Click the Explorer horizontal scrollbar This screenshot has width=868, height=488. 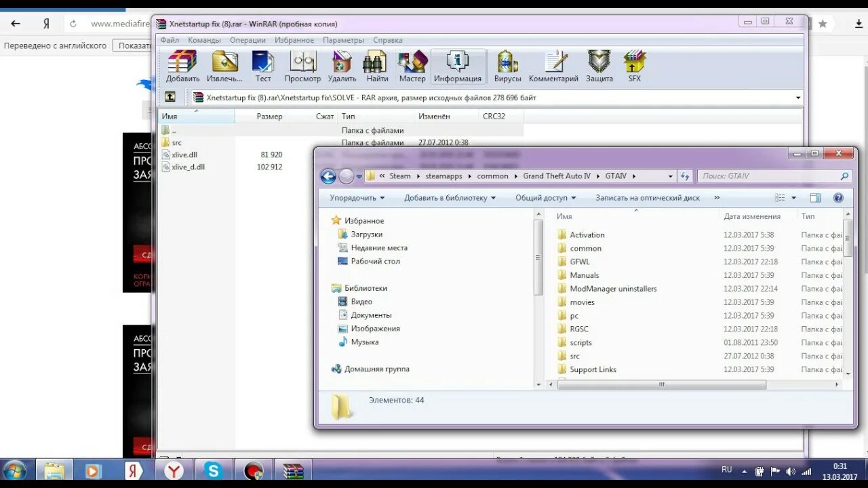(x=661, y=384)
